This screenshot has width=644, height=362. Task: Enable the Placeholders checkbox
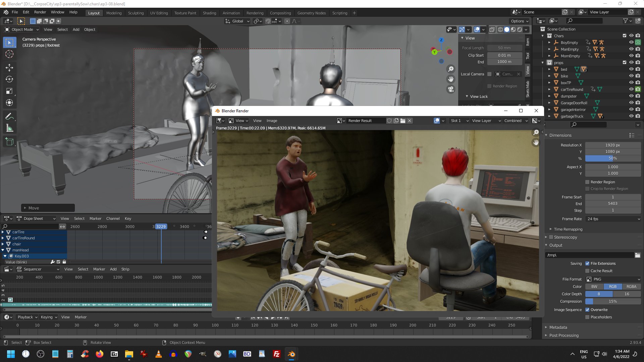[587, 317]
